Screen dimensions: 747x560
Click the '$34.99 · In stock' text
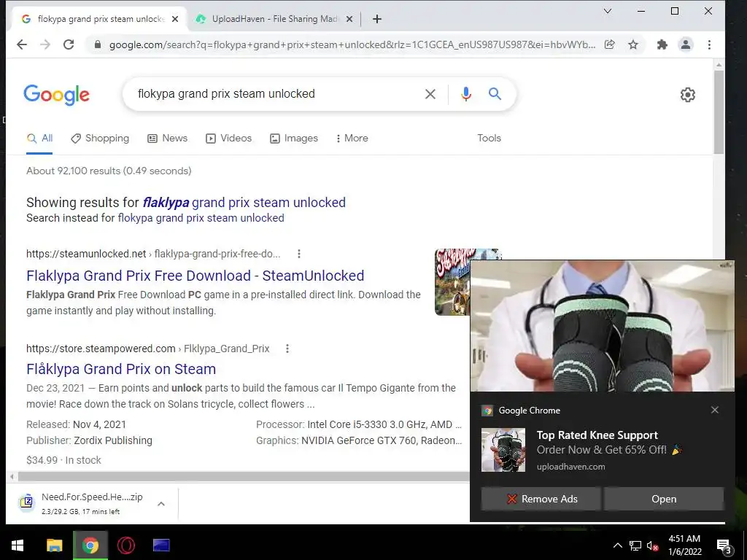coord(64,461)
